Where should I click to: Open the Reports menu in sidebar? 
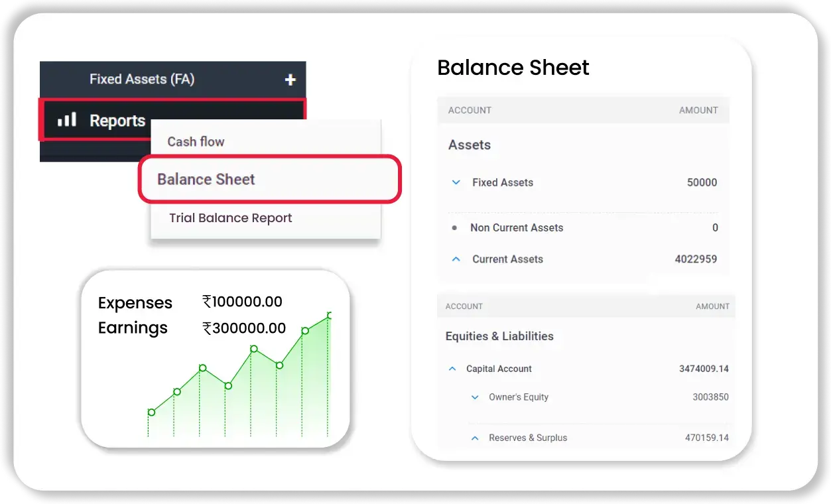point(117,121)
